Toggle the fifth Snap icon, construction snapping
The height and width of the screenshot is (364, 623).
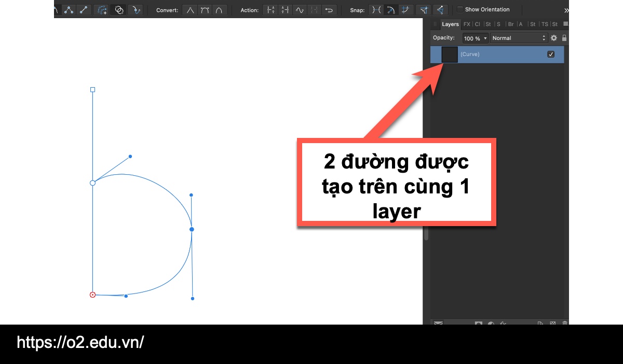[x=440, y=10]
